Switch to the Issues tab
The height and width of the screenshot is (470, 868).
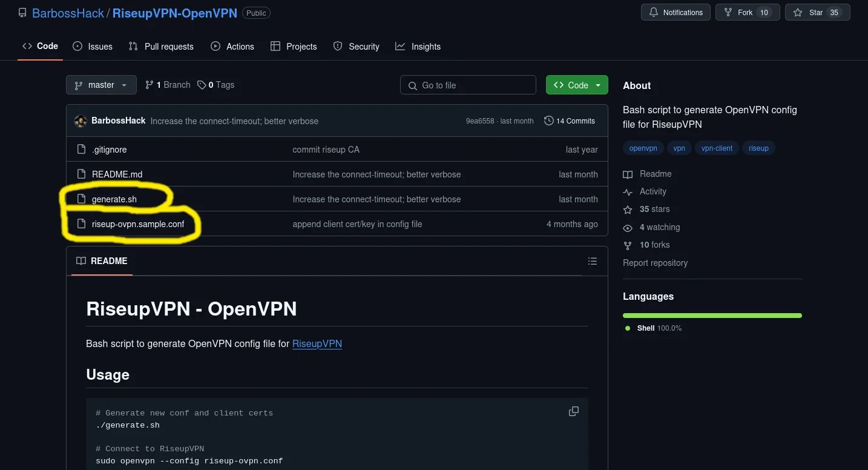point(93,47)
